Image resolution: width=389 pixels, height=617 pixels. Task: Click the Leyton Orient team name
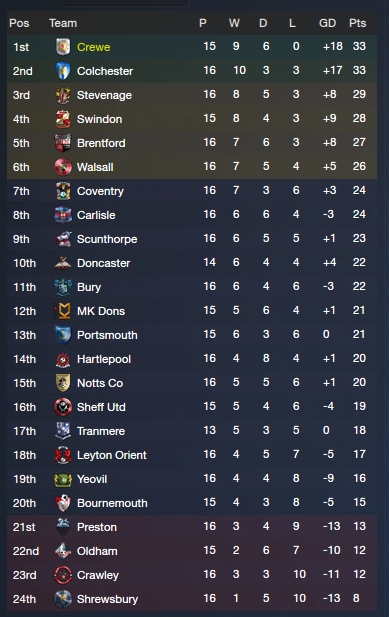click(x=112, y=455)
